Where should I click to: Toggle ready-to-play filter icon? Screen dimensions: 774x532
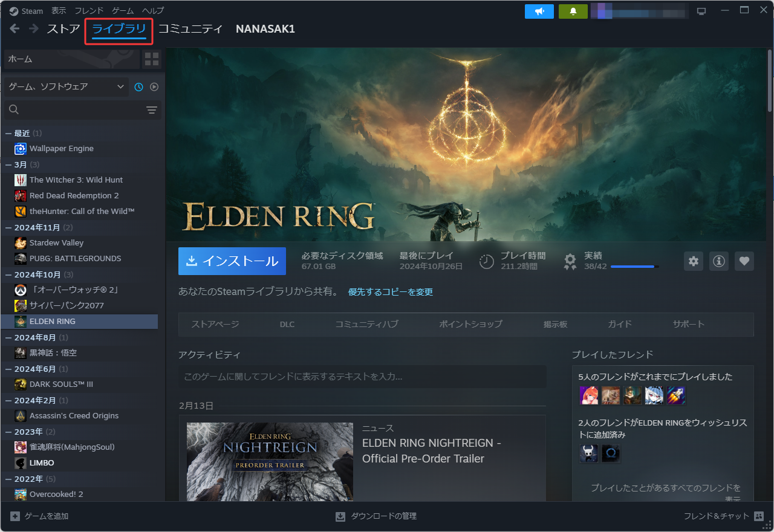(154, 87)
